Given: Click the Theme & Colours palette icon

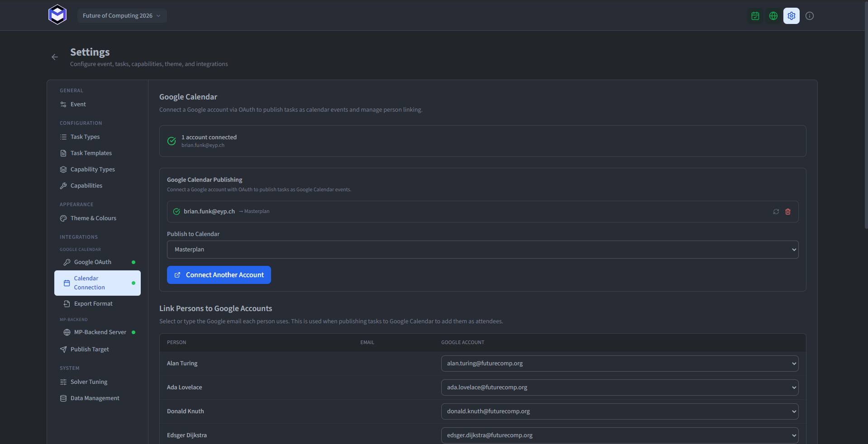Looking at the screenshot, I should tap(63, 218).
